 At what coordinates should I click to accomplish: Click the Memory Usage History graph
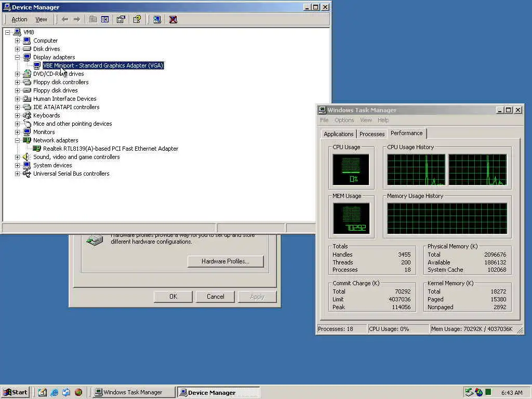pyautogui.click(x=447, y=219)
